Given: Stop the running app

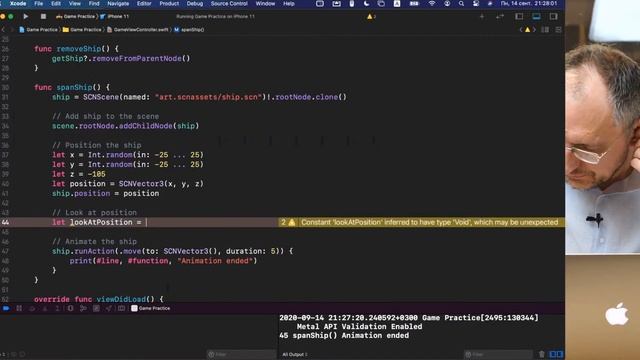Looking at the screenshot, I should [x=43, y=16].
